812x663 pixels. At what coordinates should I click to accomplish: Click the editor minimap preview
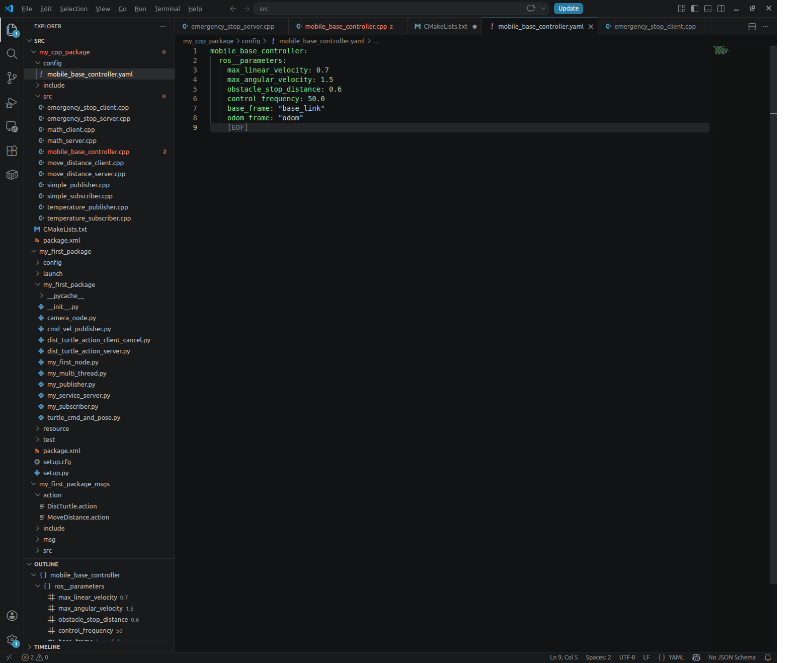point(721,50)
